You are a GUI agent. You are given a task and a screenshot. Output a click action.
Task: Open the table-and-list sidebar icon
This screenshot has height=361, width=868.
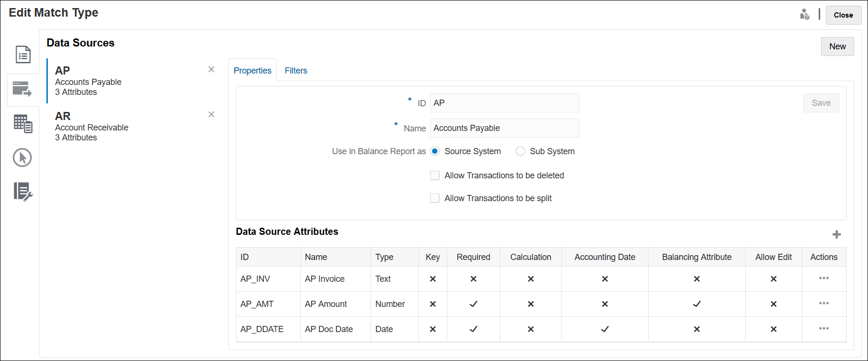23,123
